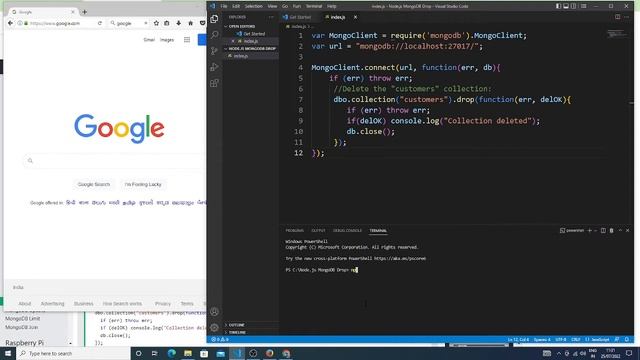This screenshot has width=640, height=360.
Task: Click the browser address bar
Action: tap(60, 23)
